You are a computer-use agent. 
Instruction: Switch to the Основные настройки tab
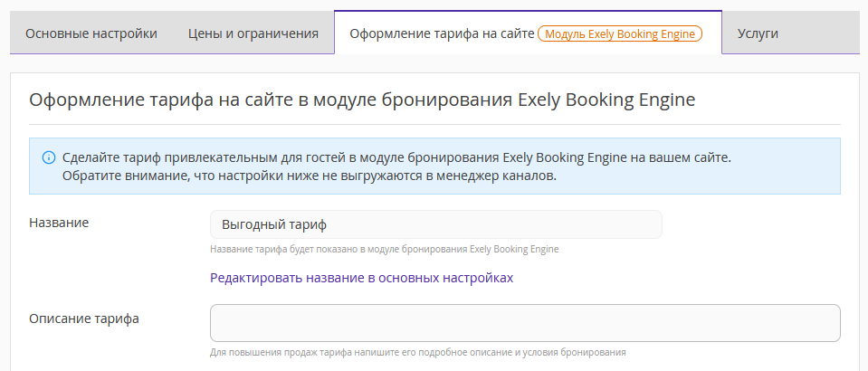click(x=91, y=33)
